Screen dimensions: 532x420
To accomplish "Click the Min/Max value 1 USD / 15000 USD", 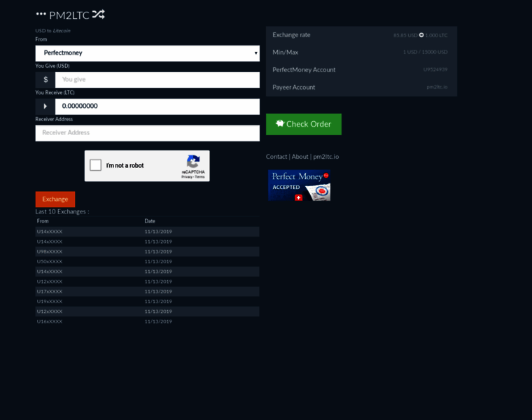I will click(425, 52).
